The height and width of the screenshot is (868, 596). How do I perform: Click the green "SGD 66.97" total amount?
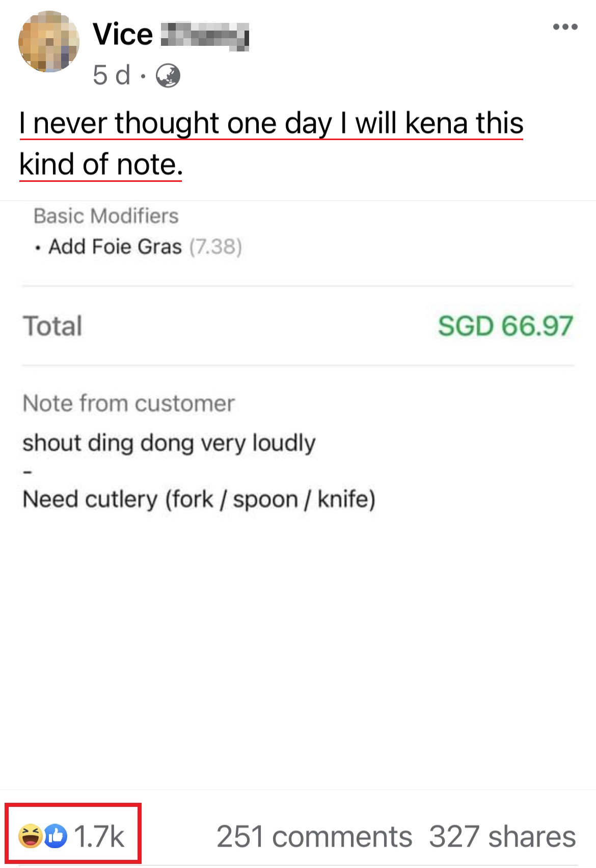[x=505, y=326]
